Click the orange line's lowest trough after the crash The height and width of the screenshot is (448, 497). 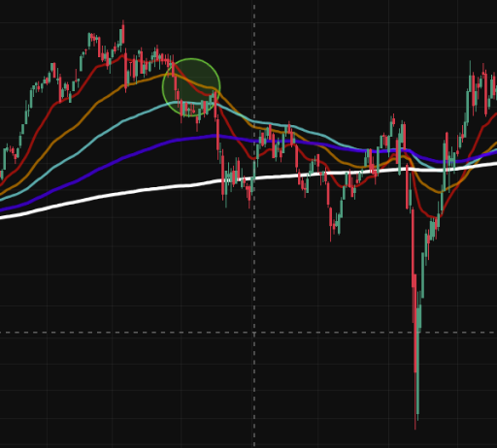tap(440, 192)
